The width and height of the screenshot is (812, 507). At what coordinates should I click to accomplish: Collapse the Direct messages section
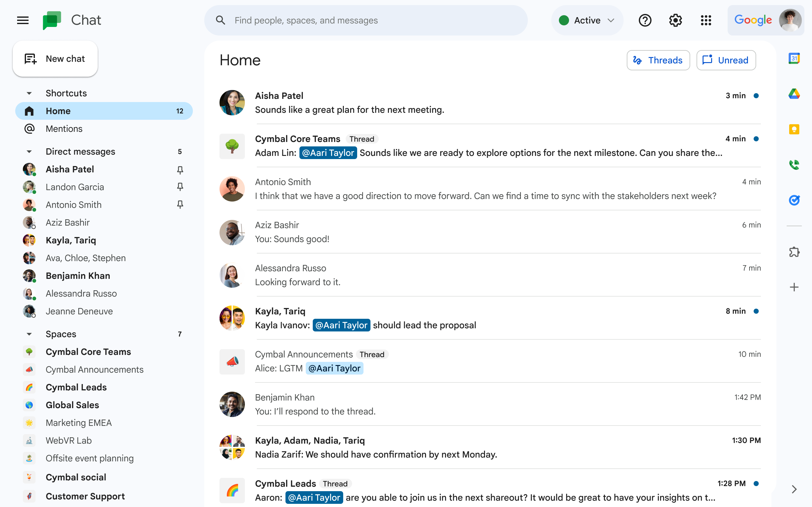29,151
